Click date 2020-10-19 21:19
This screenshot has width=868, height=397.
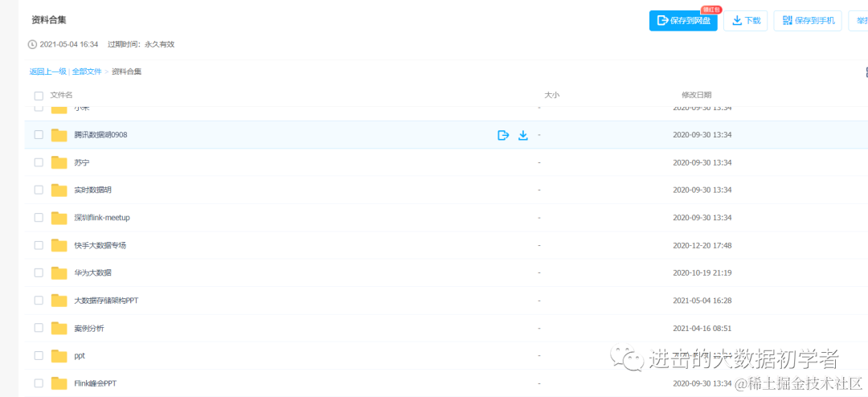pyautogui.click(x=702, y=273)
